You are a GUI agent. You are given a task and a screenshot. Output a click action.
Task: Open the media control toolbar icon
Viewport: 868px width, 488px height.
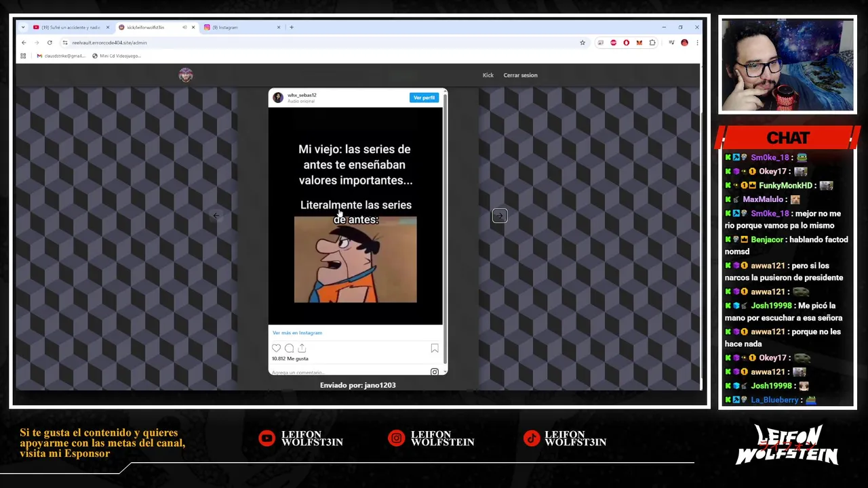pos(671,43)
